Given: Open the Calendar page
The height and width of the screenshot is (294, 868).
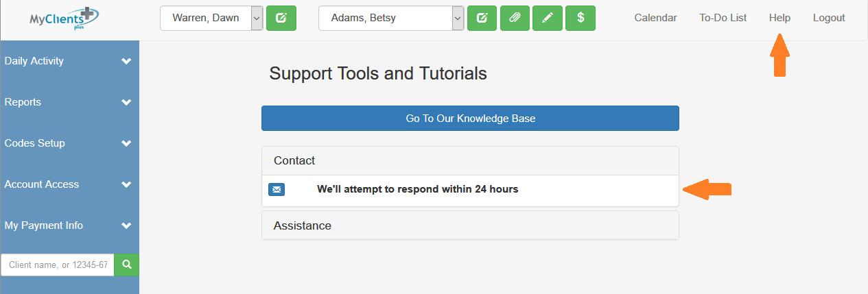Looking at the screenshot, I should click(655, 18).
